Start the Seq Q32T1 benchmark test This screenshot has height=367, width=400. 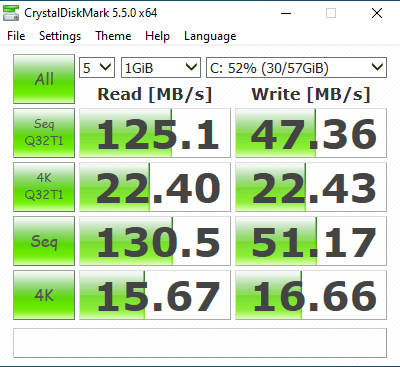click(44, 133)
